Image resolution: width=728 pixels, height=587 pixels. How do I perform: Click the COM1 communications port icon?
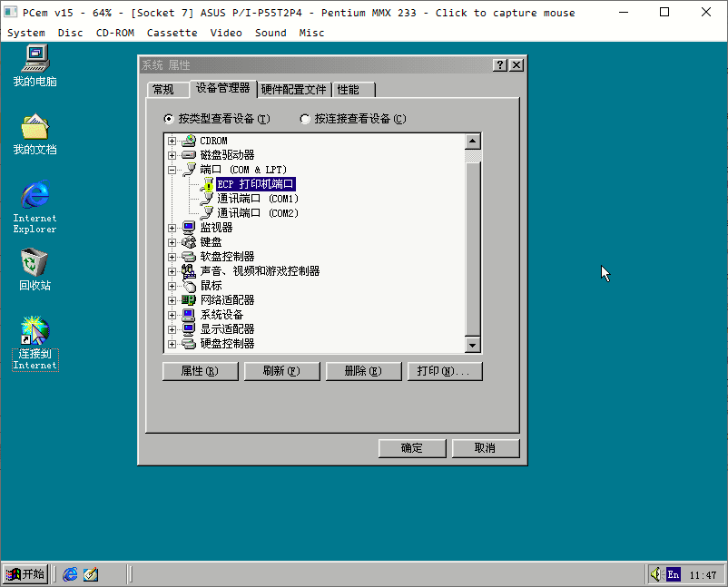[x=207, y=199]
